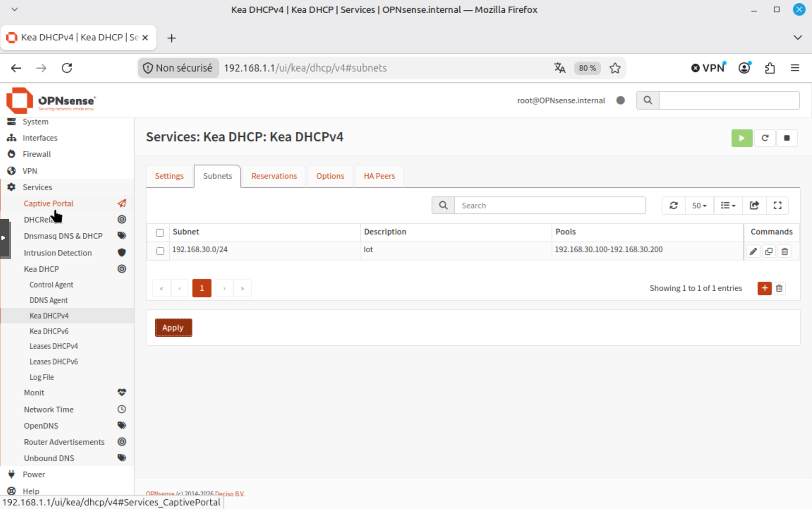Click the subnets grid Search field
This screenshot has height=509, width=812.
(x=550, y=206)
